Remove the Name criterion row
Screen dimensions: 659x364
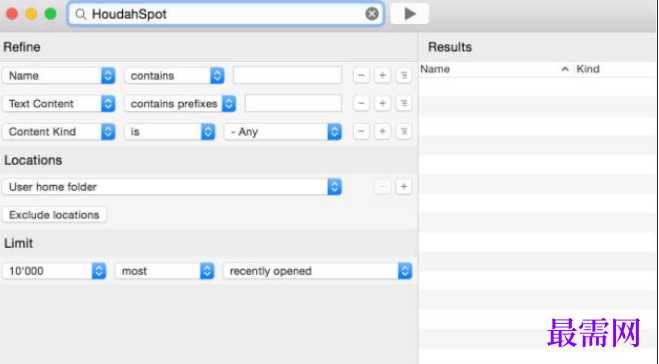361,76
